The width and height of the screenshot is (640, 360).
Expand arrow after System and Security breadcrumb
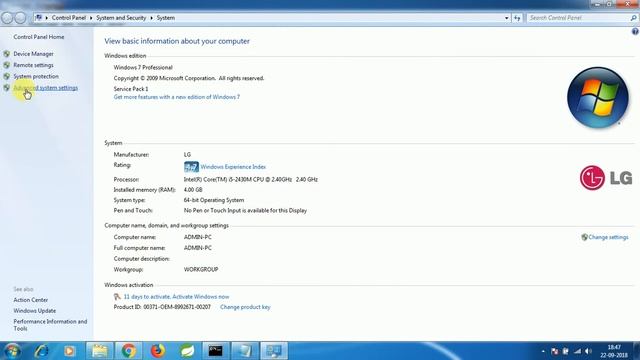point(151,18)
